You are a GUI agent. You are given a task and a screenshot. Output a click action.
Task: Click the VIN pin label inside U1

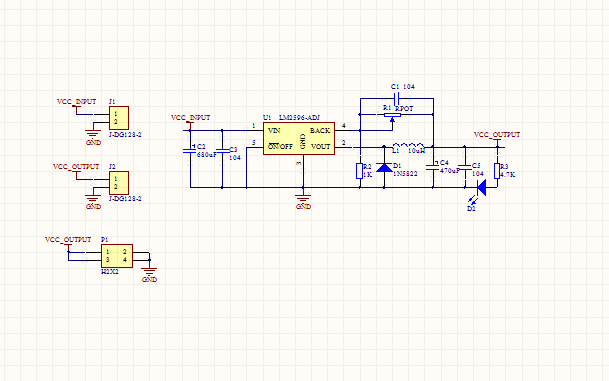coord(274,130)
